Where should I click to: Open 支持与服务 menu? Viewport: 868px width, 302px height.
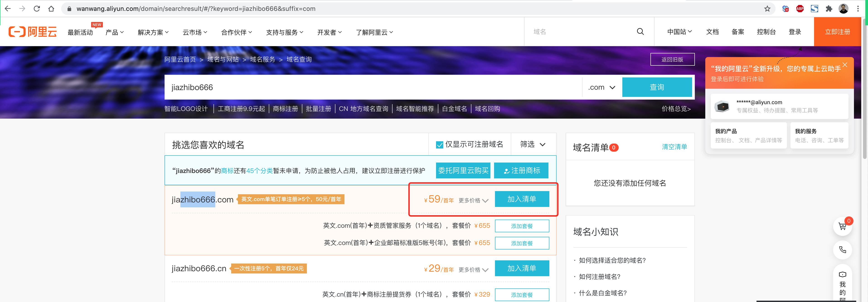pos(285,32)
